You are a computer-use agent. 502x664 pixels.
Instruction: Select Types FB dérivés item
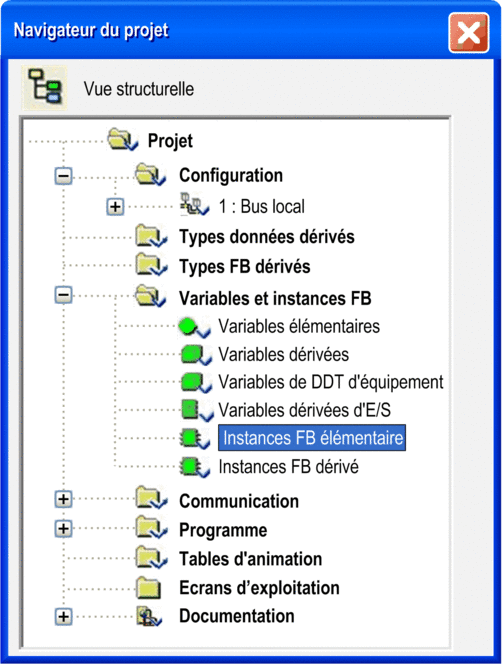pos(244,267)
